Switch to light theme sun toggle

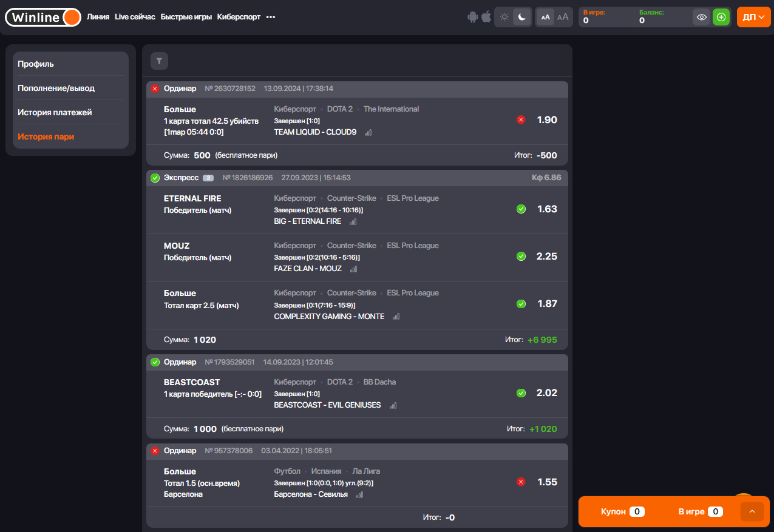pos(504,18)
